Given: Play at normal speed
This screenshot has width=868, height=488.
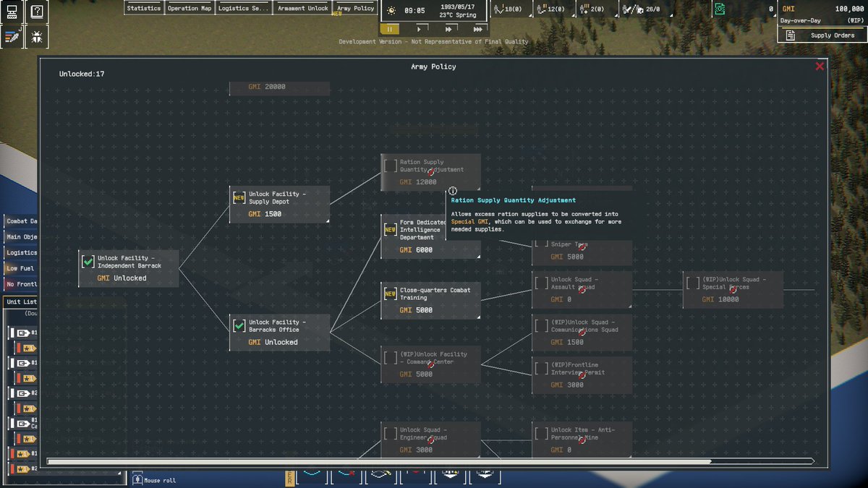Looking at the screenshot, I should tap(419, 30).
